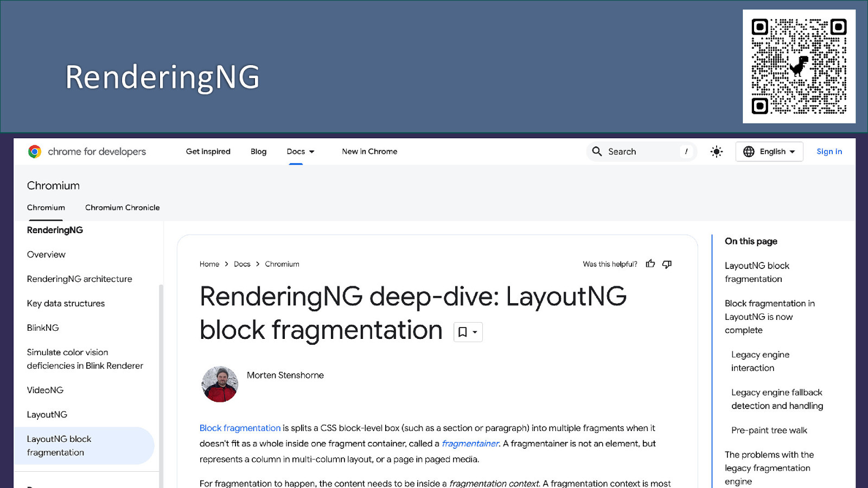
Task: Click the QR code in the slide header
Action: tap(799, 66)
